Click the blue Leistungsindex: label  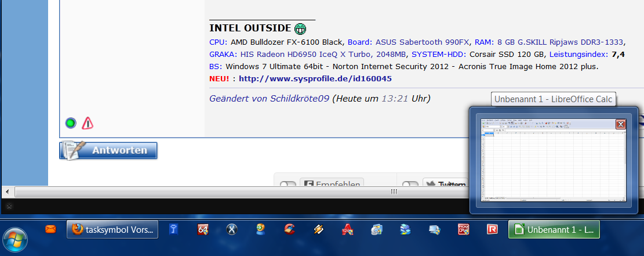pyautogui.click(x=579, y=55)
